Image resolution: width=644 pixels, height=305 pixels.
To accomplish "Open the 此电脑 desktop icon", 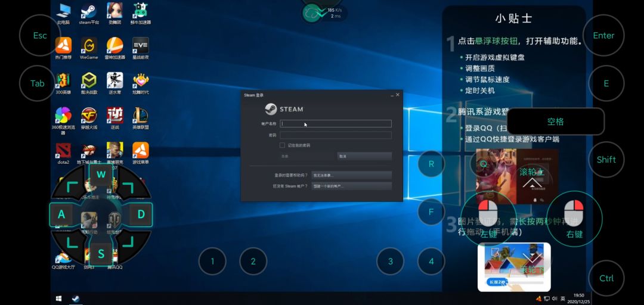I will pyautogui.click(x=63, y=14).
